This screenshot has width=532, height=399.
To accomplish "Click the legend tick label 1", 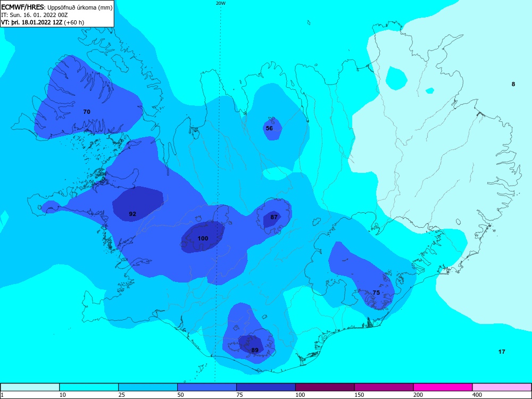I will coord(2,395).
